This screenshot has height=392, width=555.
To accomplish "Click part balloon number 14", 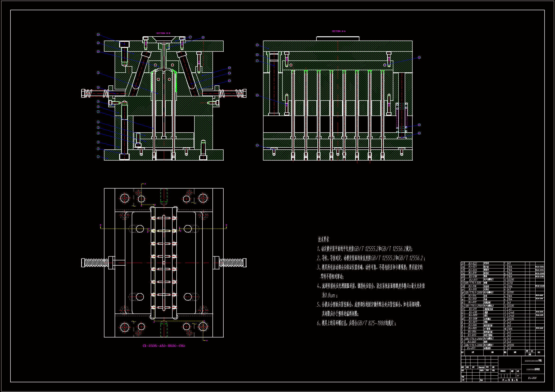I will click(98, 35).
